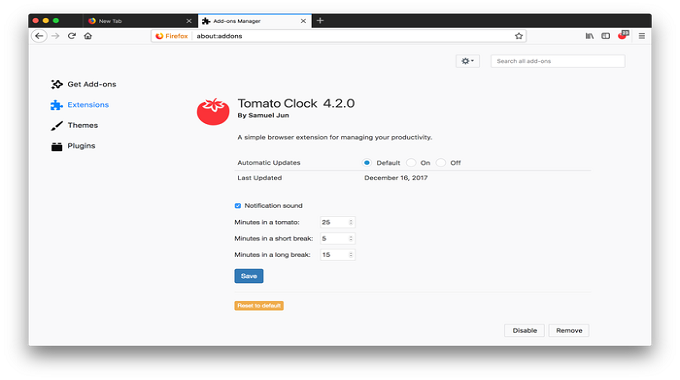
Task: Click the Automatic Updates label
Action: point(269,163)
